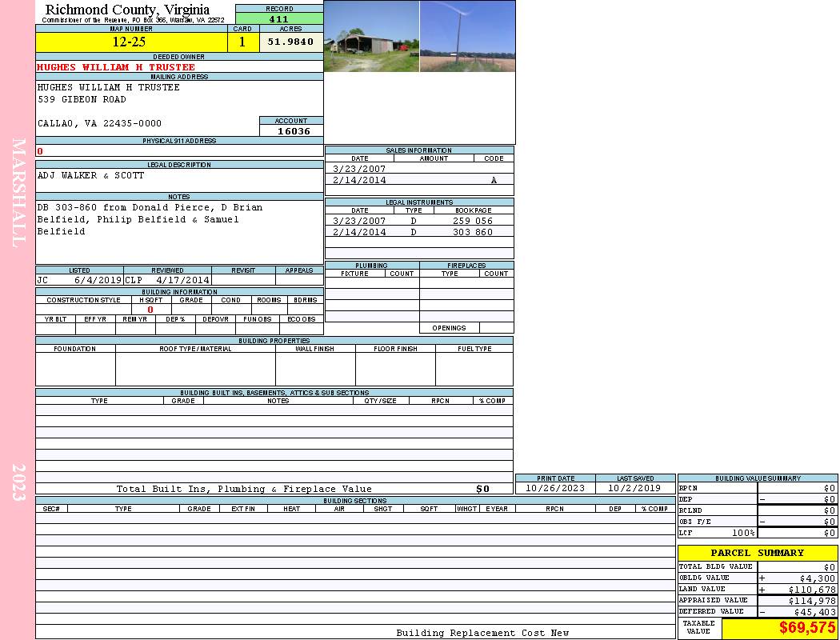
Task: Click the land value $110,678
Action: [808, 590]
